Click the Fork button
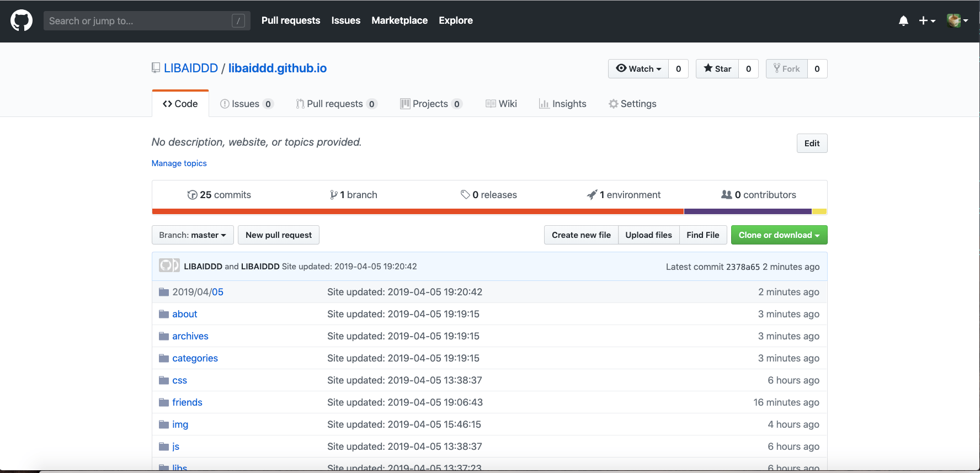The width and height of the screenshot is (980, 473). click(787, 68)
